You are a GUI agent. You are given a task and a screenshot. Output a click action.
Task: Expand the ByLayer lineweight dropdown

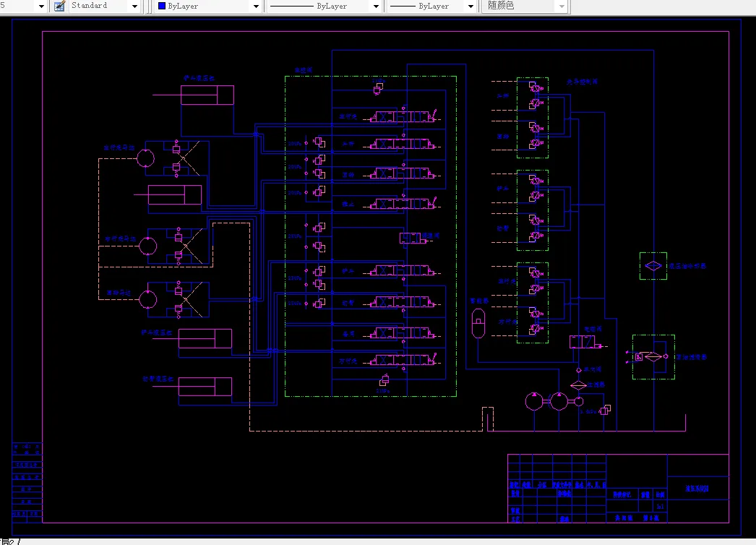tap(471, 7)
